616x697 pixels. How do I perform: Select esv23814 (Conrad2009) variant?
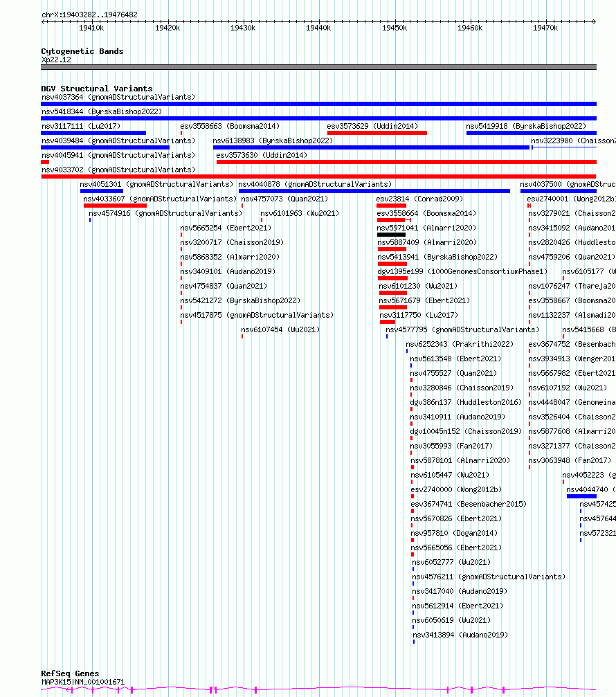click(x=419, y=199)
